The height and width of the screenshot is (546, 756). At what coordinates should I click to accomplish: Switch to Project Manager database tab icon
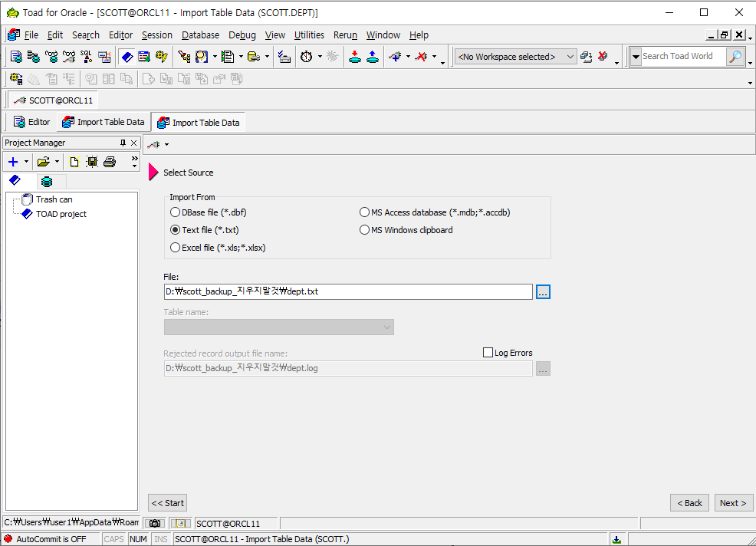tap(47, 181)
